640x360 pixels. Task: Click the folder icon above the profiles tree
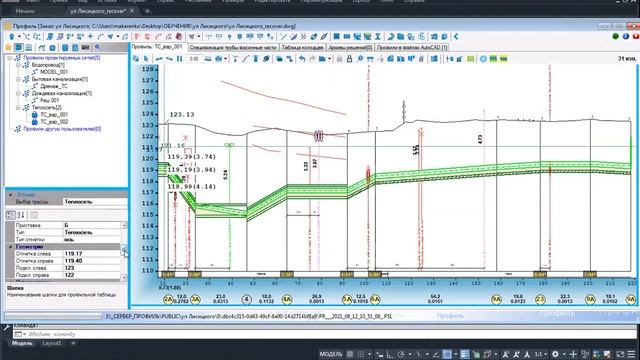9,47
